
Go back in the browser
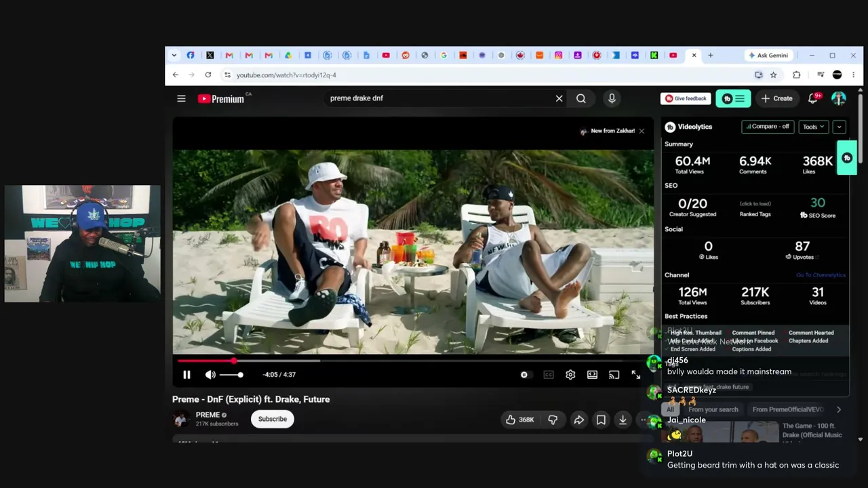click(x=176, y=75)
